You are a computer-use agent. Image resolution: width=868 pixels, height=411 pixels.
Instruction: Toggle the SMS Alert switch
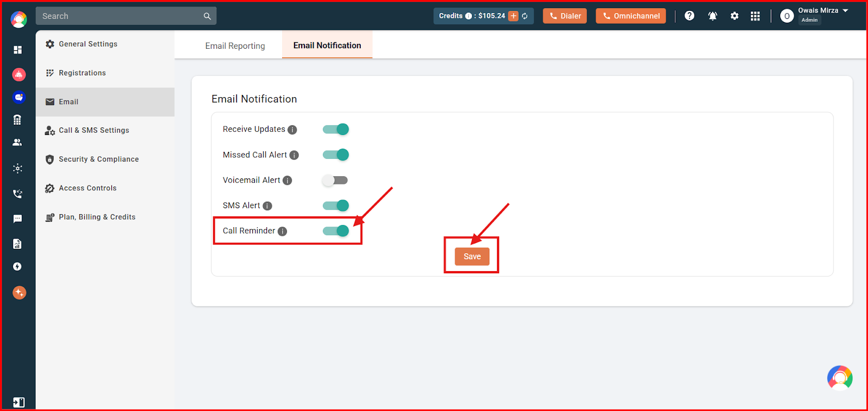(336, 206)
